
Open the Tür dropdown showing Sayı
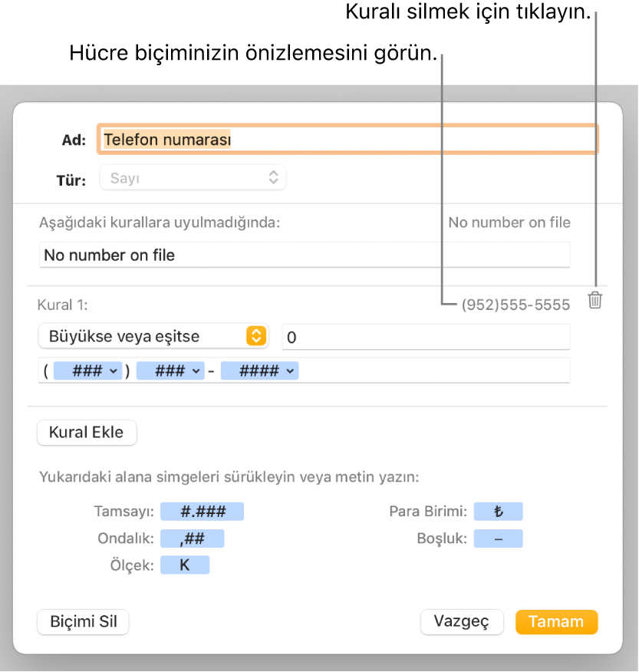click(193, 177)
